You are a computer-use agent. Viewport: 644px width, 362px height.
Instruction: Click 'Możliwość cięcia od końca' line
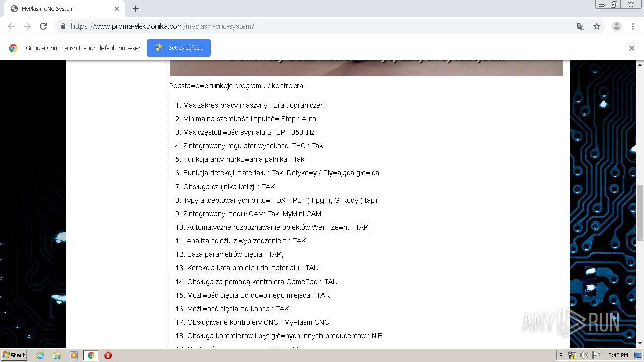click(238, 309)
